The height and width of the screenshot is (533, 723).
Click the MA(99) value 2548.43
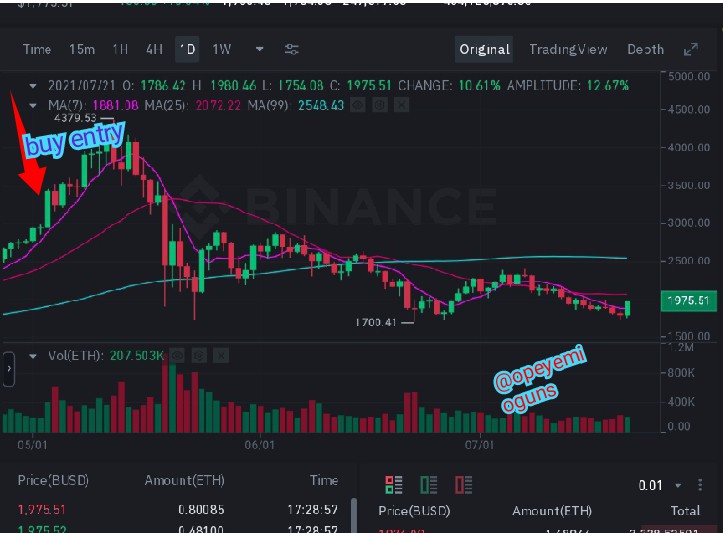(321, 106)
